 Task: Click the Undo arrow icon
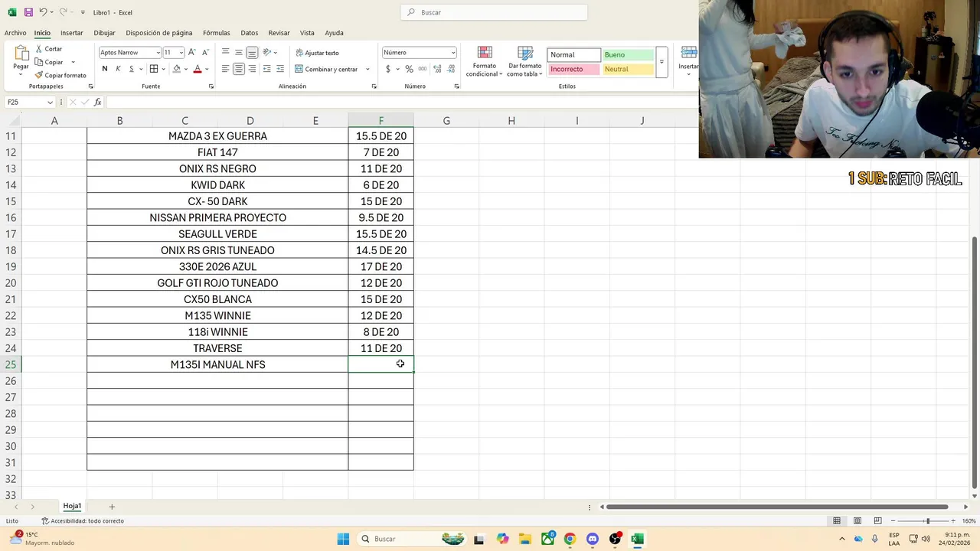pos(44,12)
